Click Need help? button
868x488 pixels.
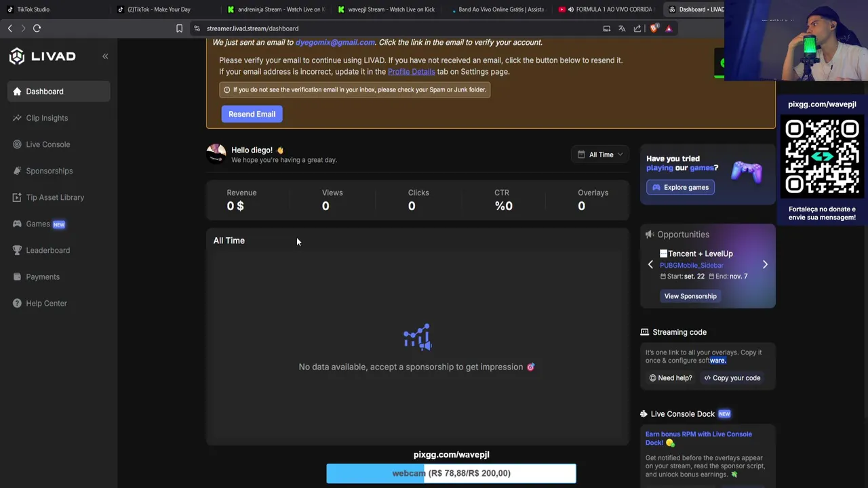(671, 378)
